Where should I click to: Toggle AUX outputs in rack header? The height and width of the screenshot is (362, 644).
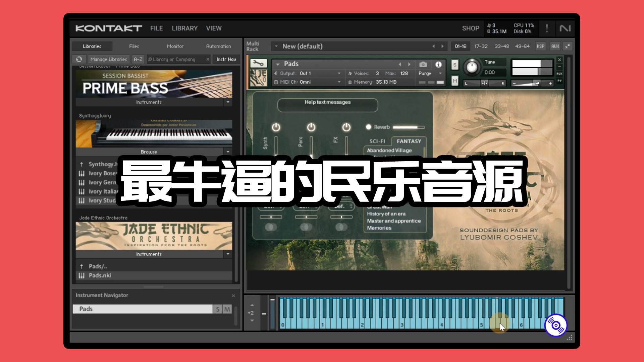(555, 46)
